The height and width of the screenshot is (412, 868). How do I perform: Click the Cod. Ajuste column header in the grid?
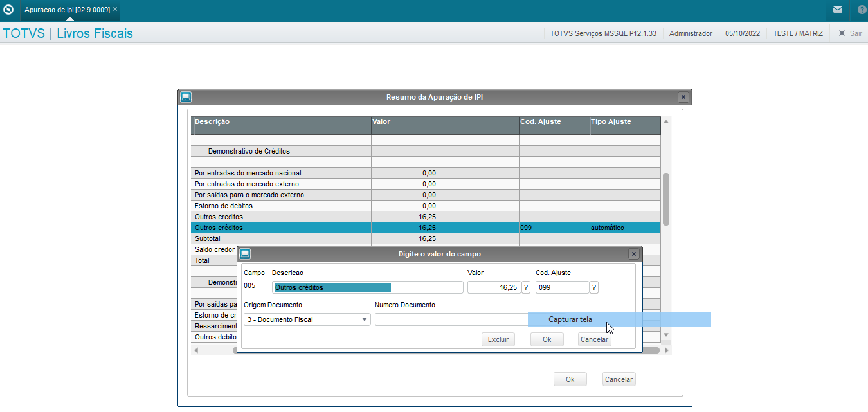click(x=554, y=125)
